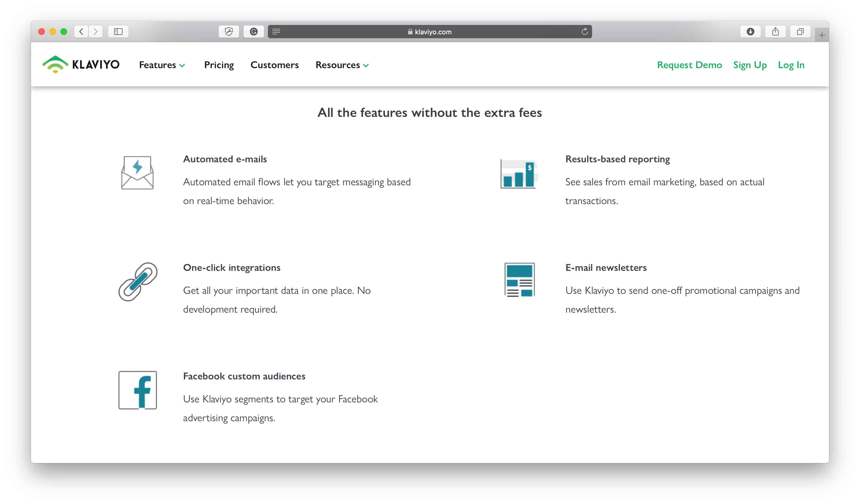Show Safari downloads

click(x=750, y=32)
